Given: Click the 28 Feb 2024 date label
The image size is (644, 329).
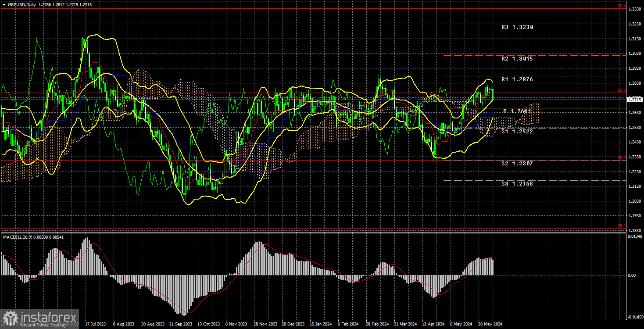Looking at the screenshot, I should click(x=377, y=324).
